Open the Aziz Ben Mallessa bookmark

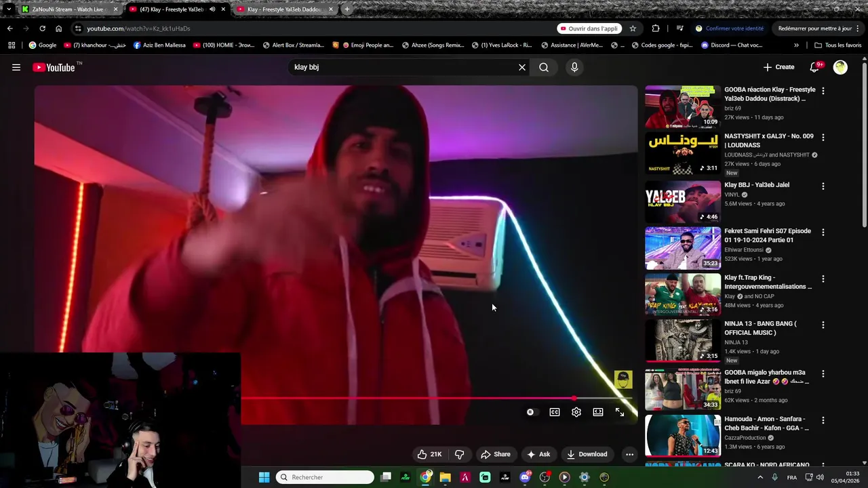(159, 45)
